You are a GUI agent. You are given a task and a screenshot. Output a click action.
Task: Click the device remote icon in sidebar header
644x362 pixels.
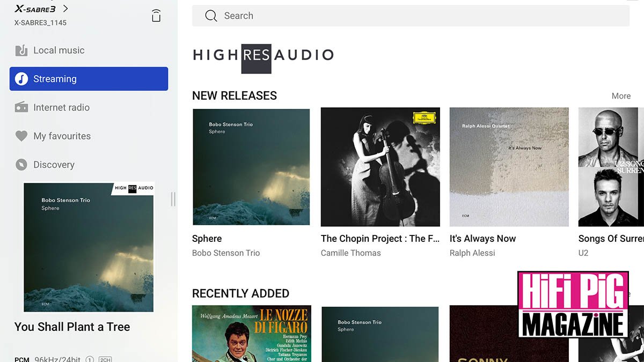click(156, 16)
